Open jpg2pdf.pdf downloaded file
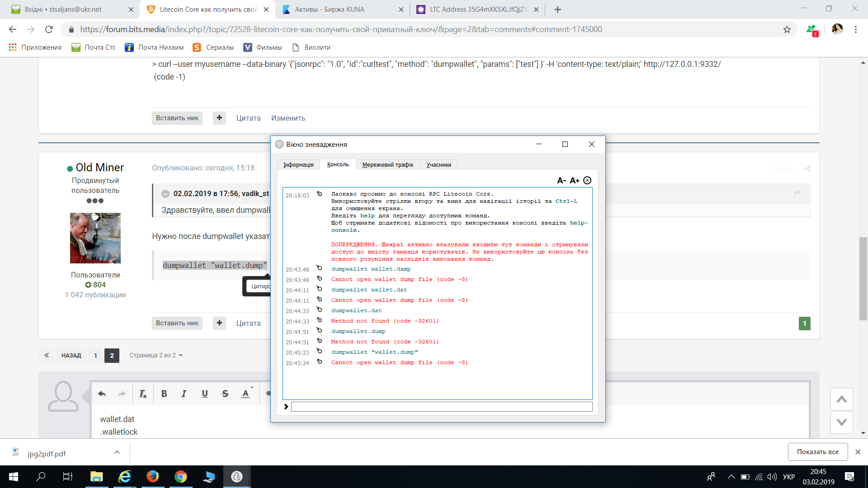 pos(47,454)
